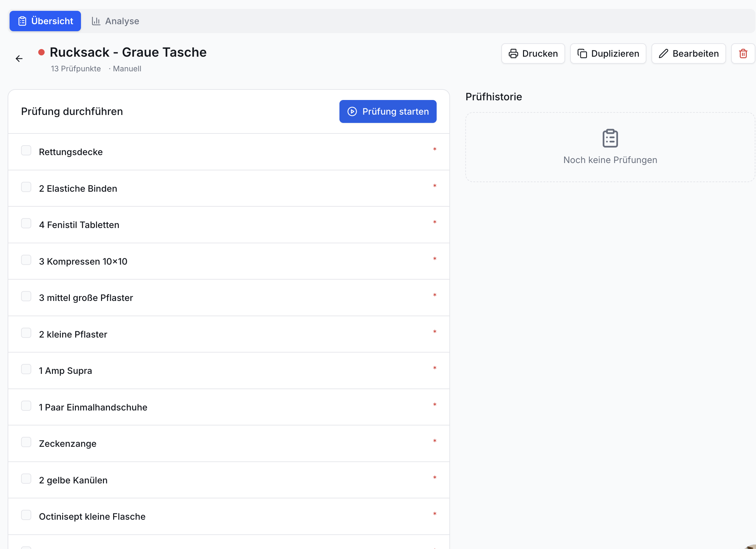Viewport: 756px width, 549px height.
Task: Tick the 2 Elastiche Binden checkbox
Action: click(26, 187)
